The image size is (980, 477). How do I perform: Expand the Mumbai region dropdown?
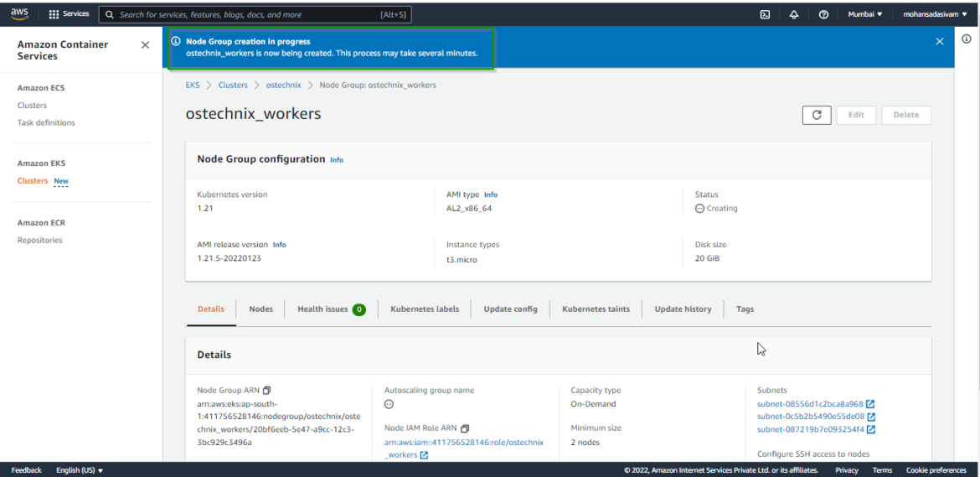865,14
